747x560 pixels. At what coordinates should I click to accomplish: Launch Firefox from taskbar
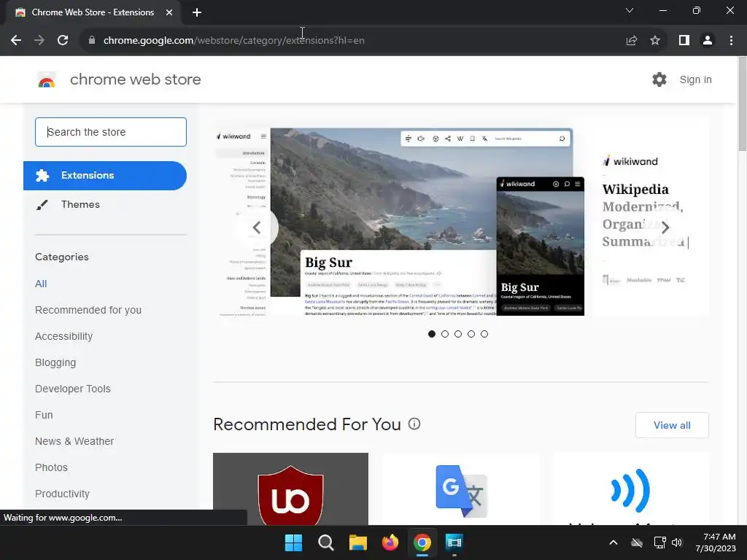pyautogui.click(x=390, y=542)
